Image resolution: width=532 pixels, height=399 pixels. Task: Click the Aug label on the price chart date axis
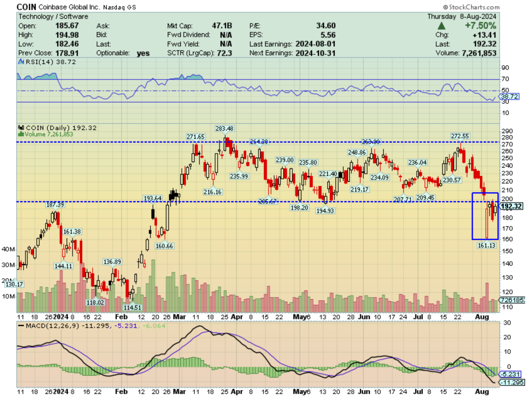coord(482,317)
